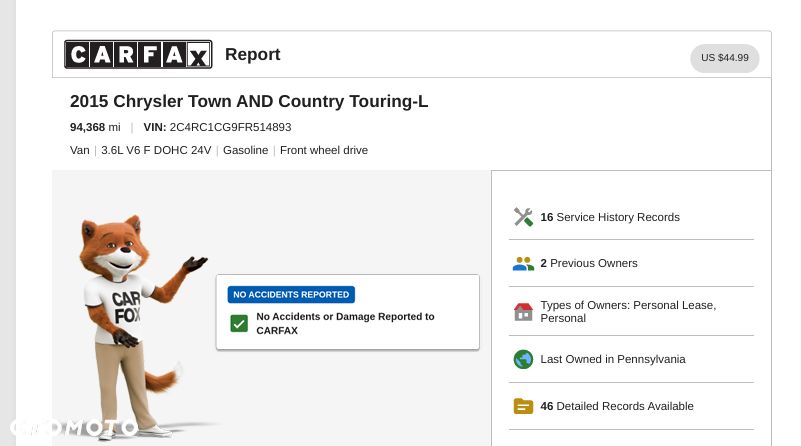Click the No Accidents Reported blue badge
This screenshot has width=801, height=446.
tap(291, 294)
